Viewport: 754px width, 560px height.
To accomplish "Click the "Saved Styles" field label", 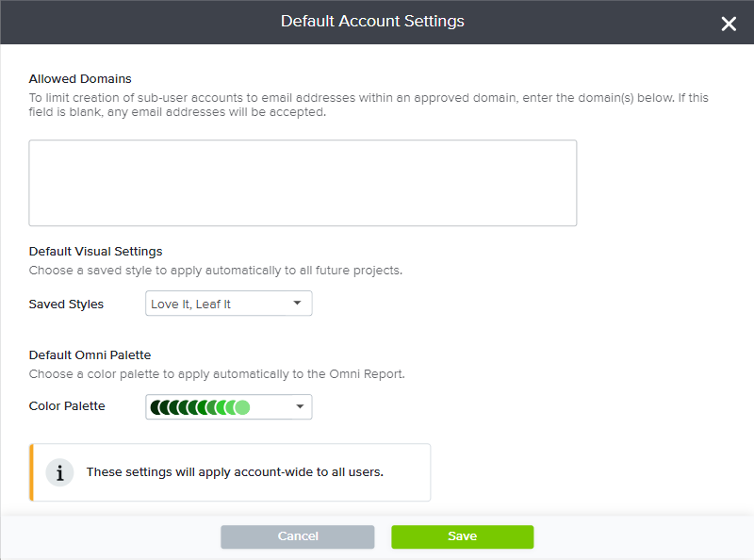I will (66, 304).
